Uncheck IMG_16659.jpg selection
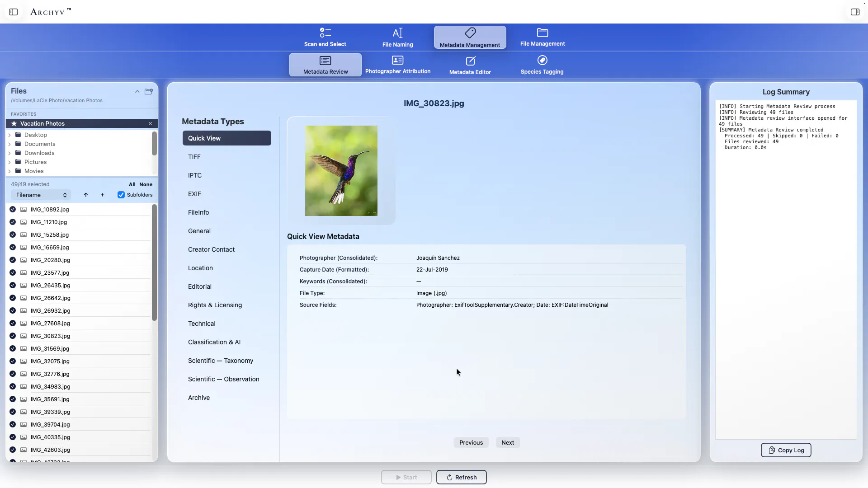Image resolution: width=868 pixels, height=488 pixels. pyautogui.click(x=13, y=248)
